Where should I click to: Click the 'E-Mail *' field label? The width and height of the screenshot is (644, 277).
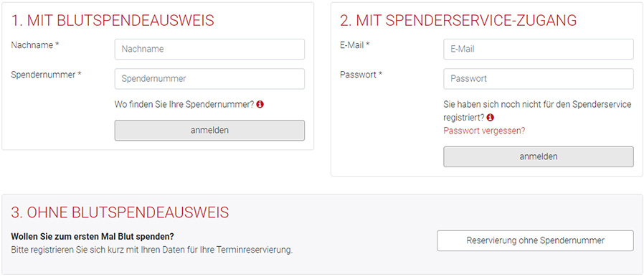pos(355,45)
